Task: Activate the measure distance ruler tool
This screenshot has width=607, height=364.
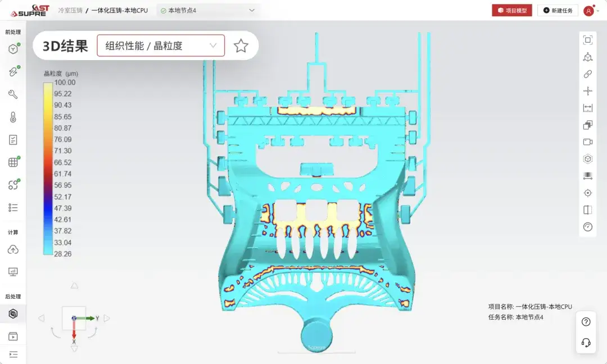Action: 588,108
